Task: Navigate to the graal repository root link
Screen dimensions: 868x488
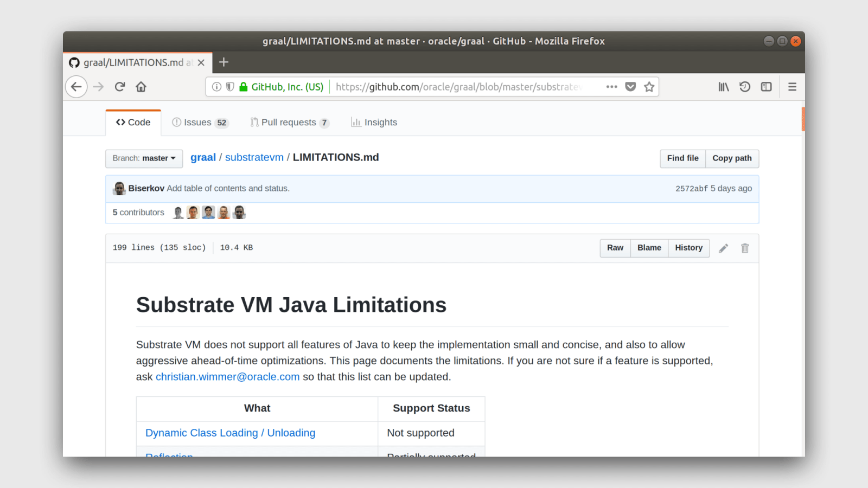Action: click(203, 157)
